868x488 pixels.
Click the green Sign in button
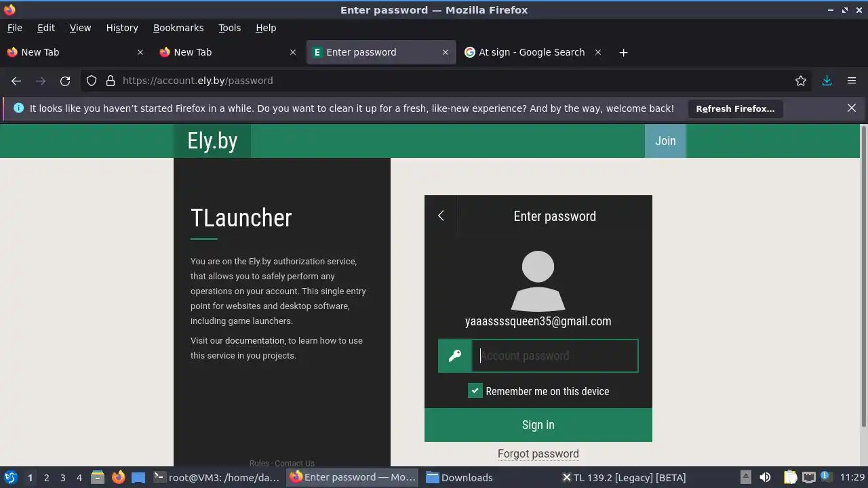tap(538, 425)
